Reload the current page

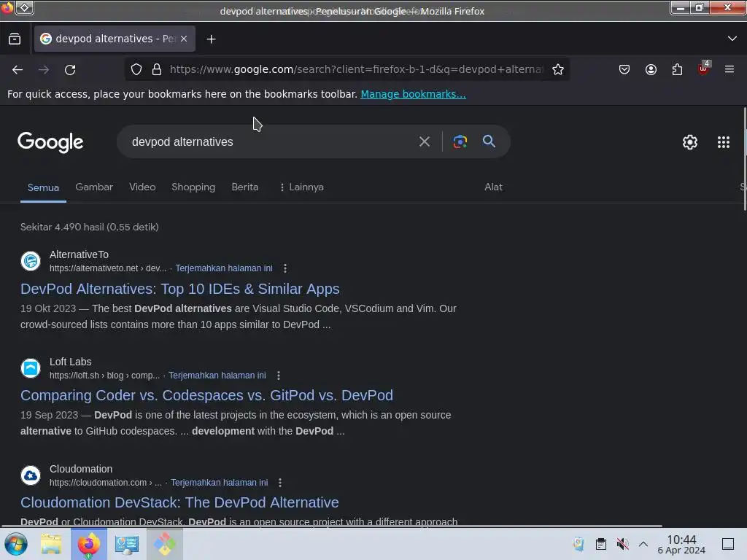point(70,70)
